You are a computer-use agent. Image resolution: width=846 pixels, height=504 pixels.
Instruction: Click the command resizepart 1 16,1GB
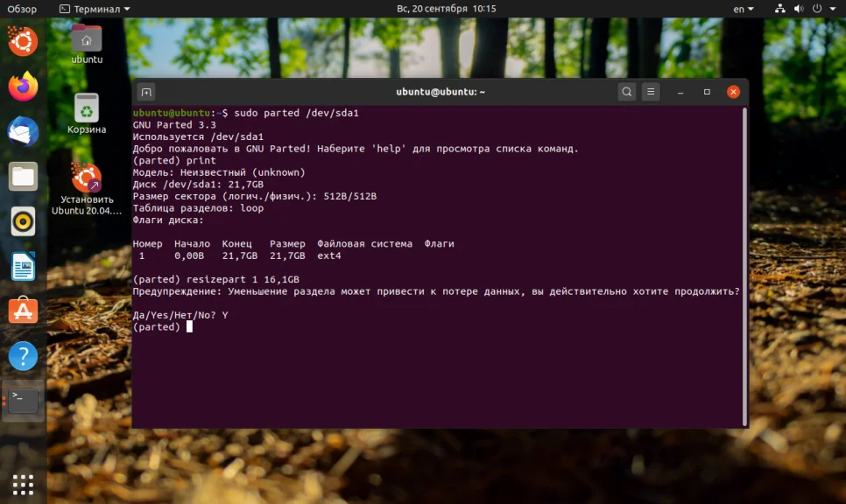243,279
